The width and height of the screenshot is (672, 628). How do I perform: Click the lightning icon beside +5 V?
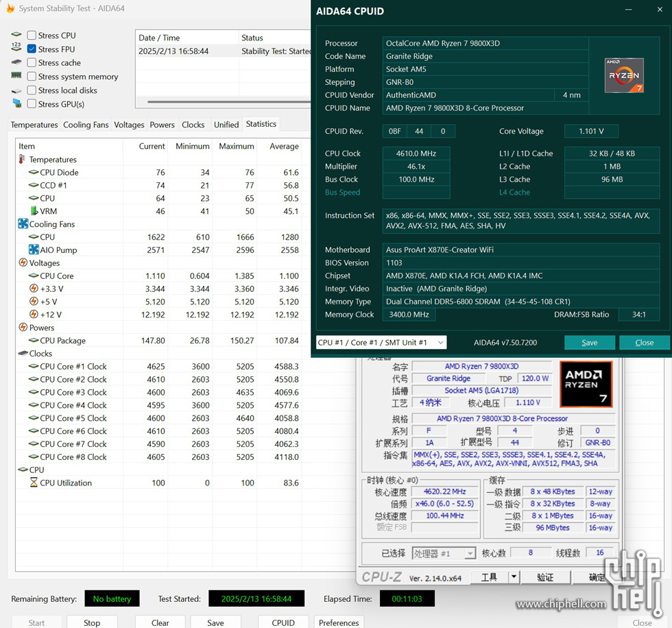click(x=34, y=301)
